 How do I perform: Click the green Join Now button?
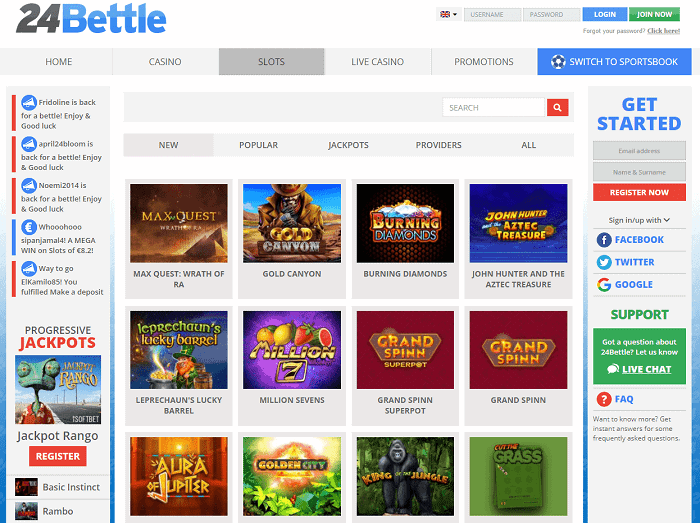[654, 14]
